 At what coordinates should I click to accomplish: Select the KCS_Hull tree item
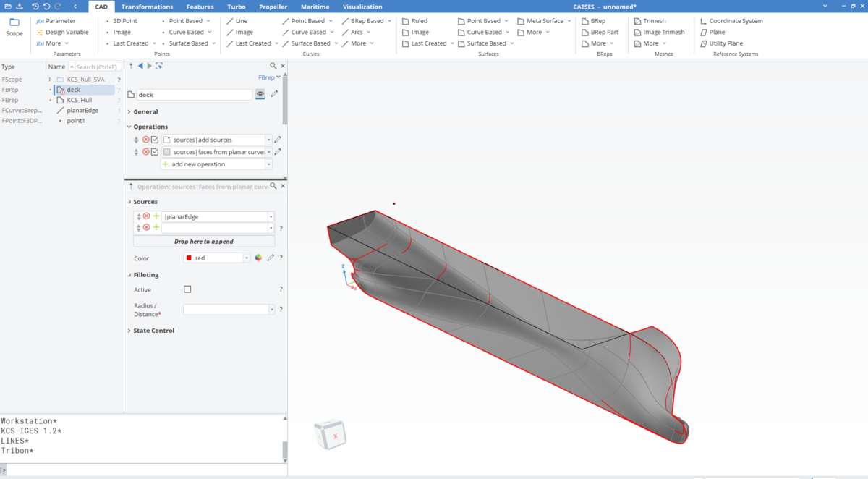79,100
